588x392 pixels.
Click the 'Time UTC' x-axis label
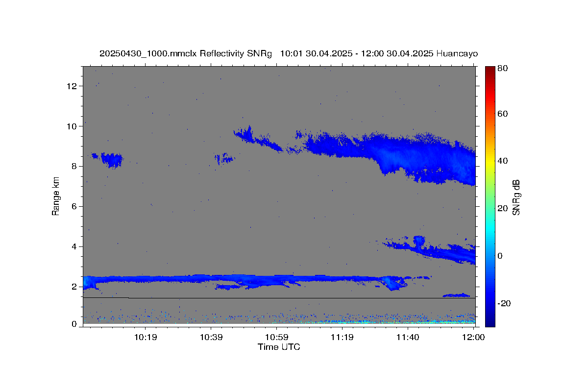coord(279,347)
